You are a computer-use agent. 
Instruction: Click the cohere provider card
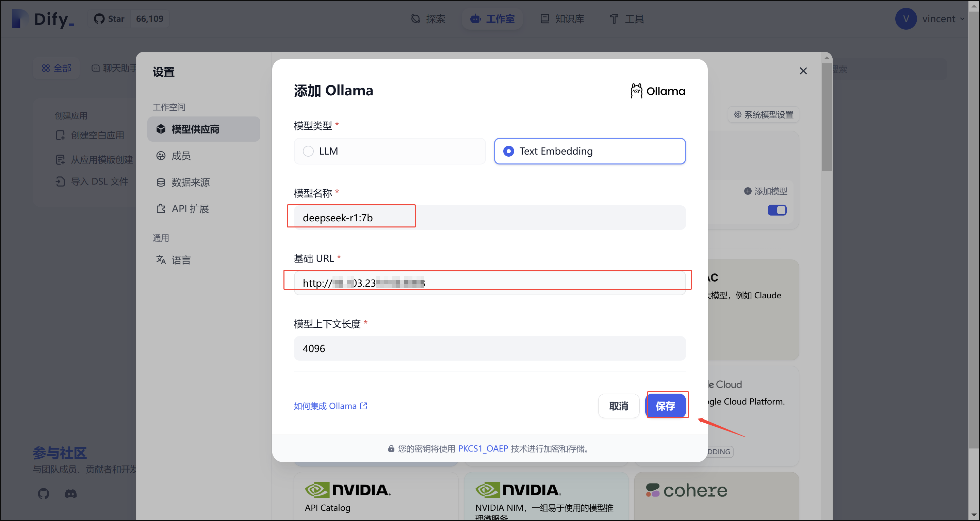[x=717, y=496]
